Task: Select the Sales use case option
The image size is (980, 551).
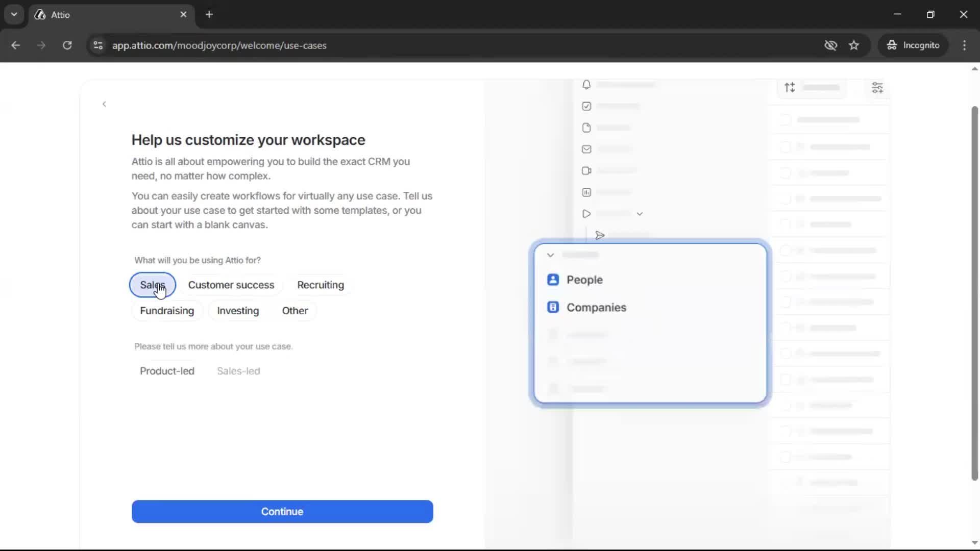Action: (152, 285)
